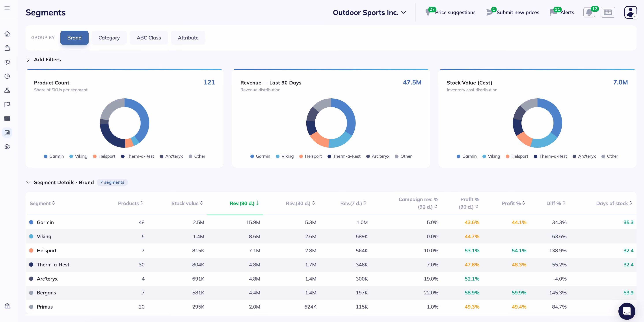The width and height of the screenshot is (644, 322).
Task: Toggle Helsport in Revenue chart legend
Action: [x=311, y=156]
